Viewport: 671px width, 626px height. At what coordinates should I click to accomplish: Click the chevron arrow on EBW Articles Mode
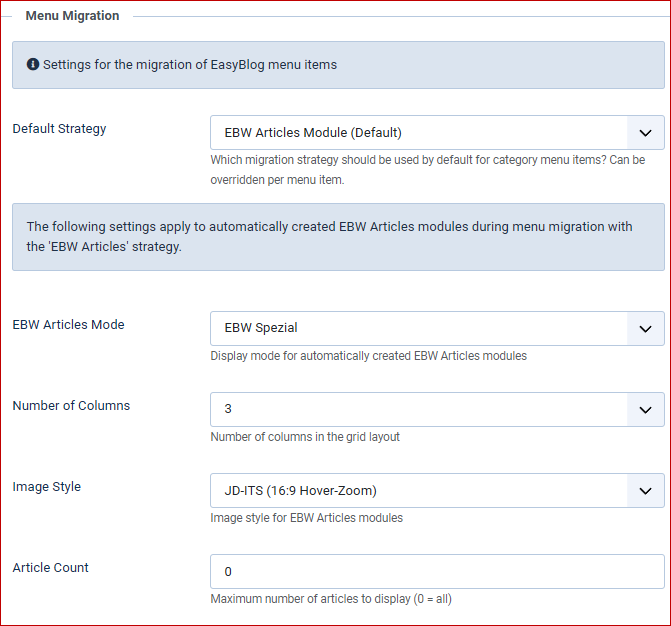pyautogui.click(x=644, y=328)
